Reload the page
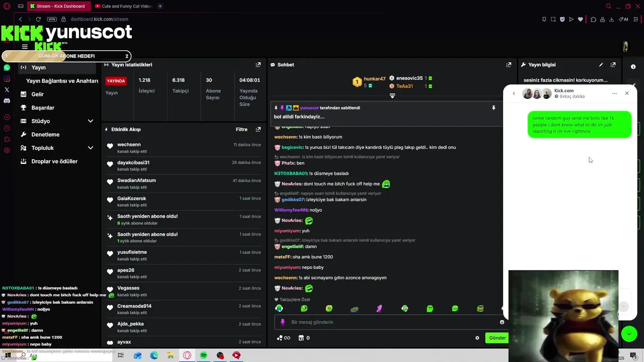This screenshot has width=644, height=362. pos(38,19)
